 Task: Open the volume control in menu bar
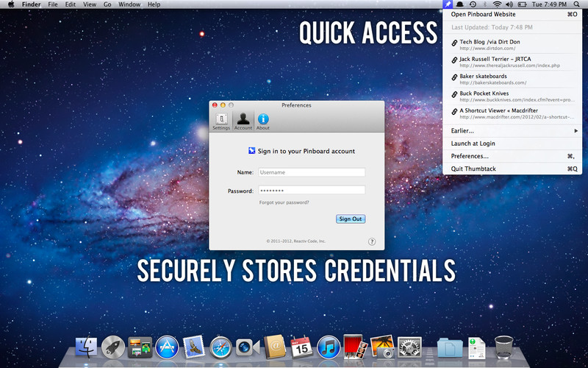[x=510, y=4]
